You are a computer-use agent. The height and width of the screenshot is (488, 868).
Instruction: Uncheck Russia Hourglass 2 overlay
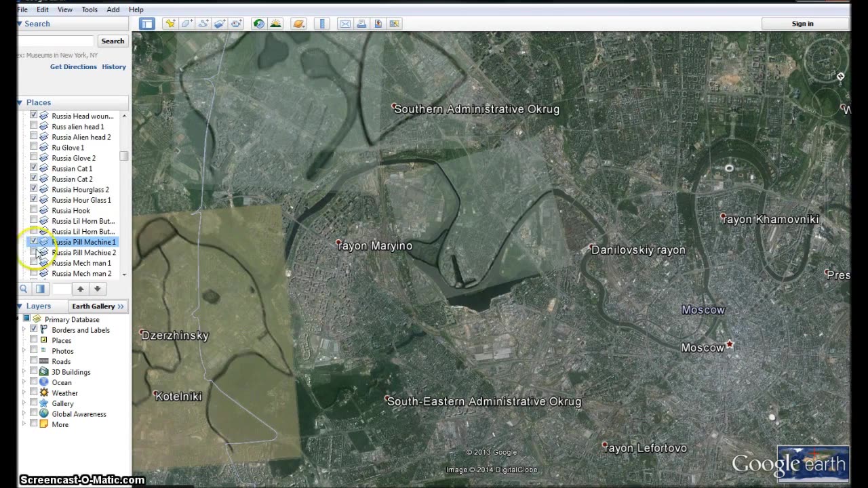(x=33, y=189)
